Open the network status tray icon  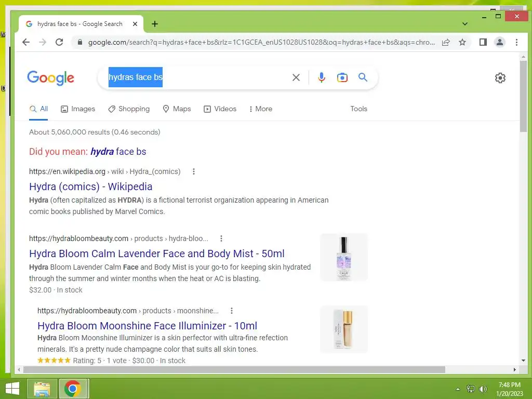pyautogui.click(x=471, y=389)
